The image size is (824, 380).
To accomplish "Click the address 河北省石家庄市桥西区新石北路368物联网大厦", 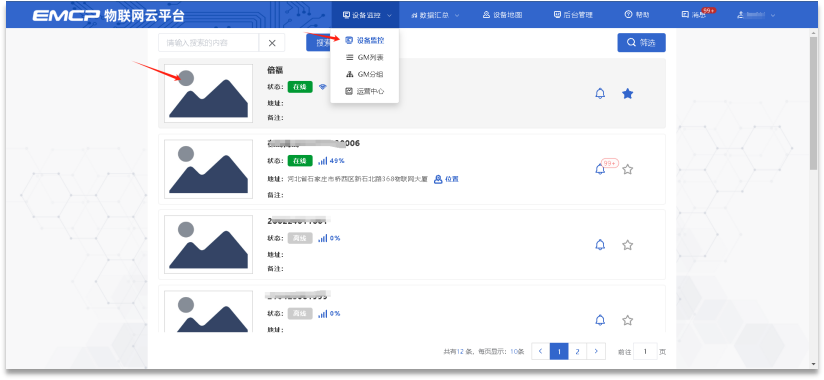I will 356,179.
